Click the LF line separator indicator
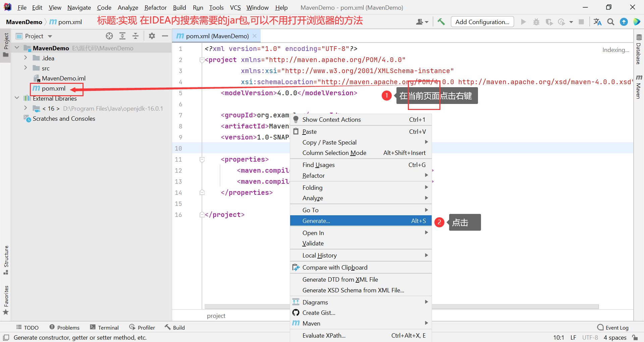Image resolution: width=644 pixels, height=342 pixels. pos(573,337)
